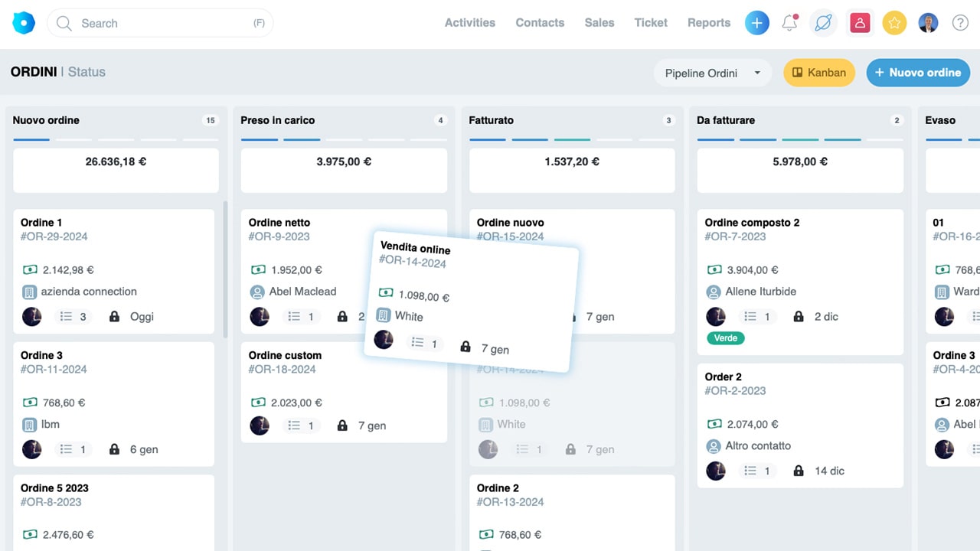Open the notifications bell icon
The image size is (980, 551).
click(x=789, y=23)
